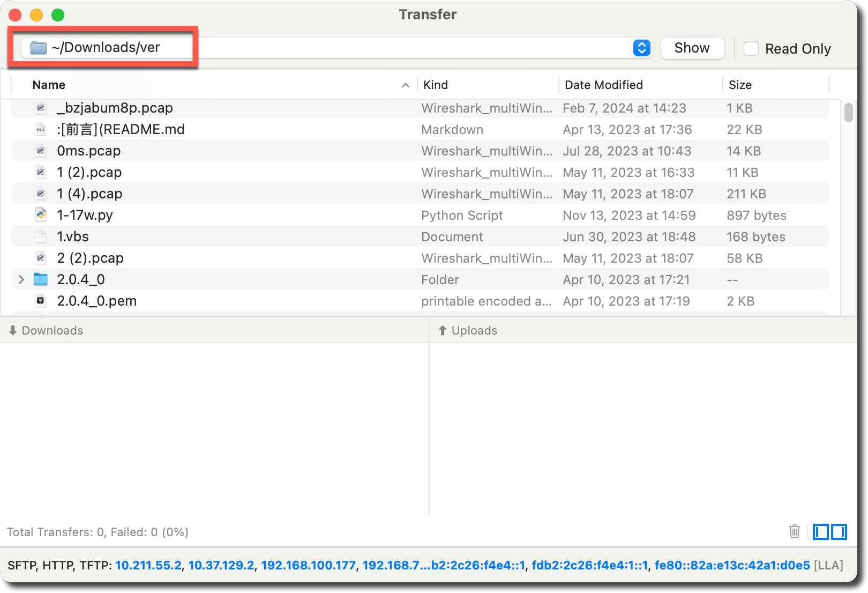Open the 192.168.100.177 address link
868x593 pixels.
(x=308, y=565)
